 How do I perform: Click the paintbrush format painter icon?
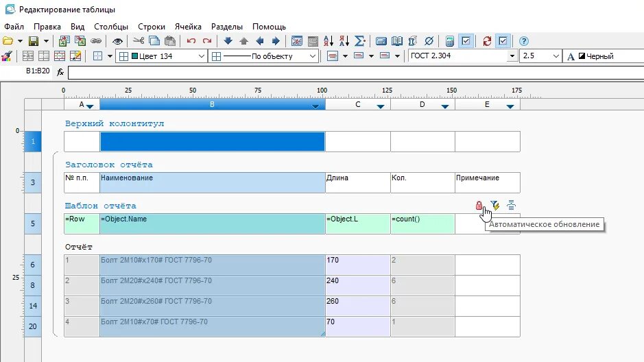coord(7,56)
